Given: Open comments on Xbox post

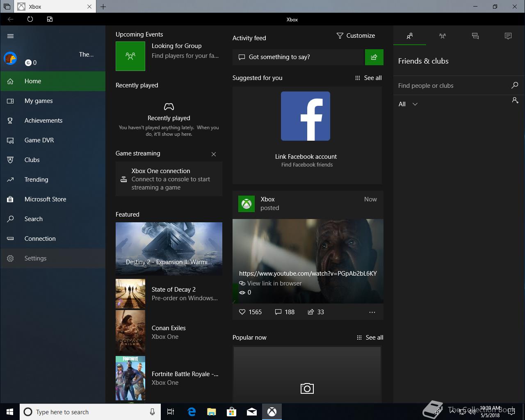Looking at the screenshot, I should pyautogui.click(x=285, y=312).
